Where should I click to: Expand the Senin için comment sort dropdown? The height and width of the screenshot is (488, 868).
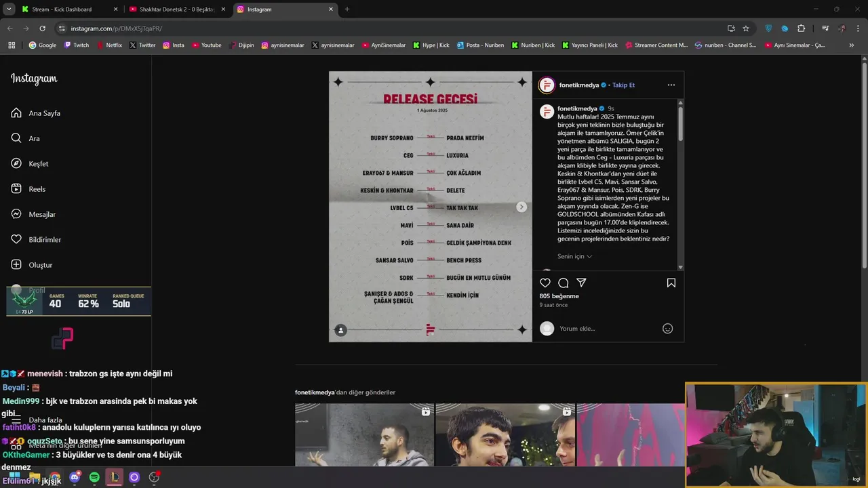pos(575,256)
